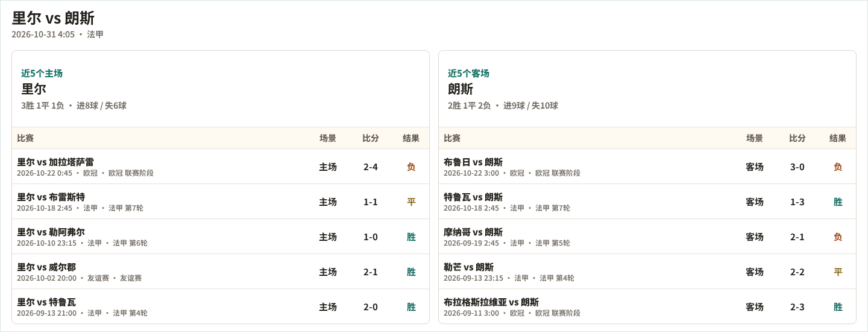
Task: Click the 3-0 score against 布鲁日
Action: click(797, 167)
